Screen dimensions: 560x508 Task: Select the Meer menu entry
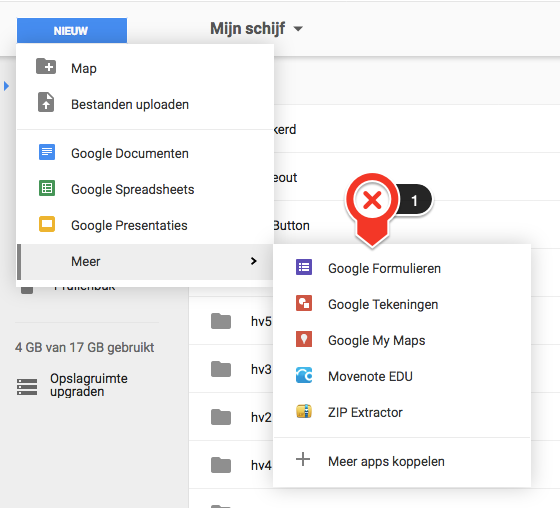point(145,262)
